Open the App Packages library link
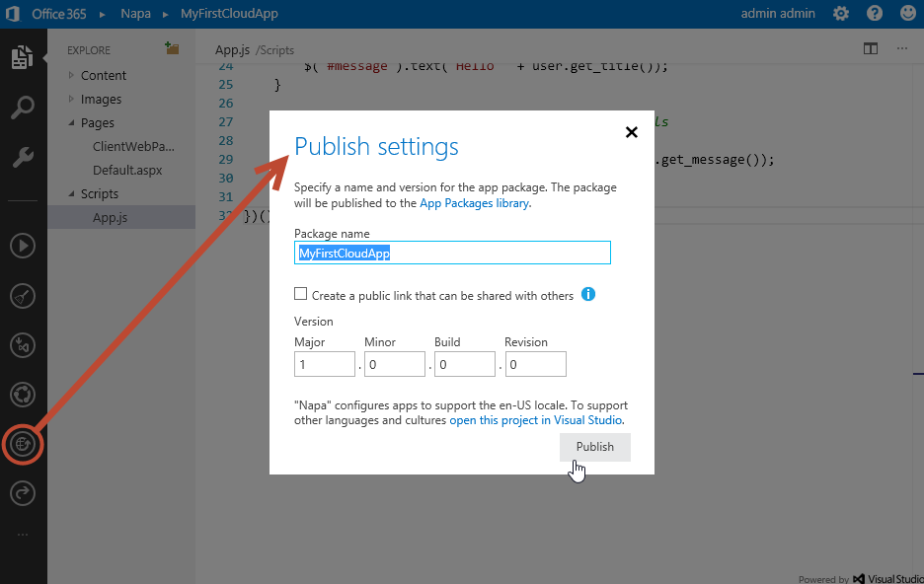The image size is (924, 584). tap(474, 203)
